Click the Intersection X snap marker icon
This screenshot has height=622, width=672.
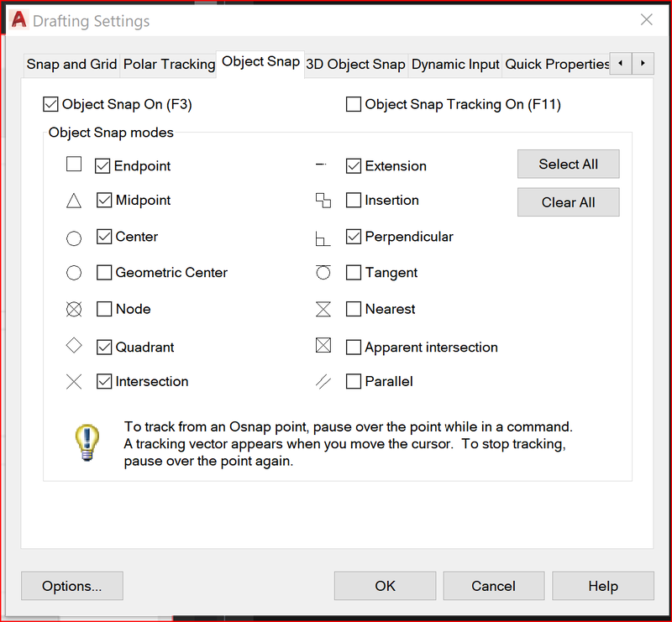click(74, 382)
